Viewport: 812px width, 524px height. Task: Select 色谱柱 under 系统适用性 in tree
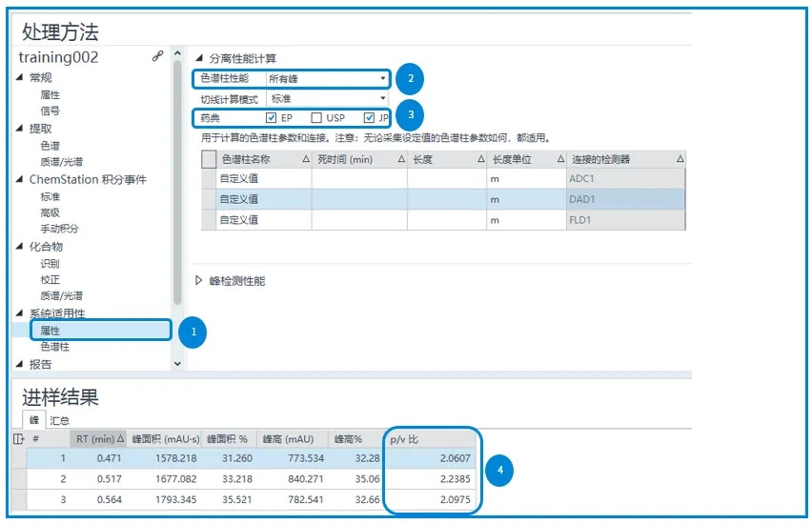(54, 347)
